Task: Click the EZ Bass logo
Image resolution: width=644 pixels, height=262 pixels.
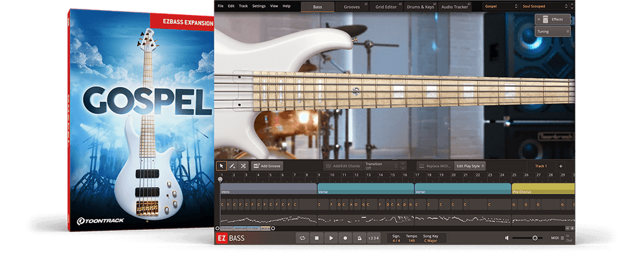Action: pos(231,237)
